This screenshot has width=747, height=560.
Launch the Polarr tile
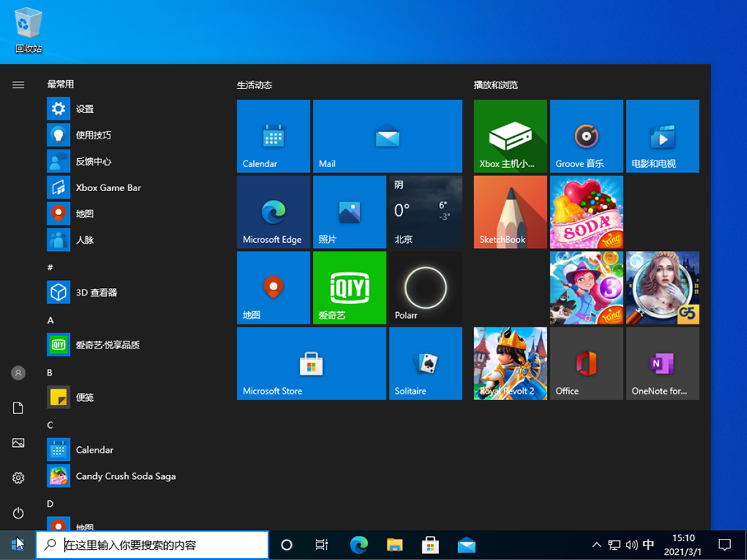(425, 287)
